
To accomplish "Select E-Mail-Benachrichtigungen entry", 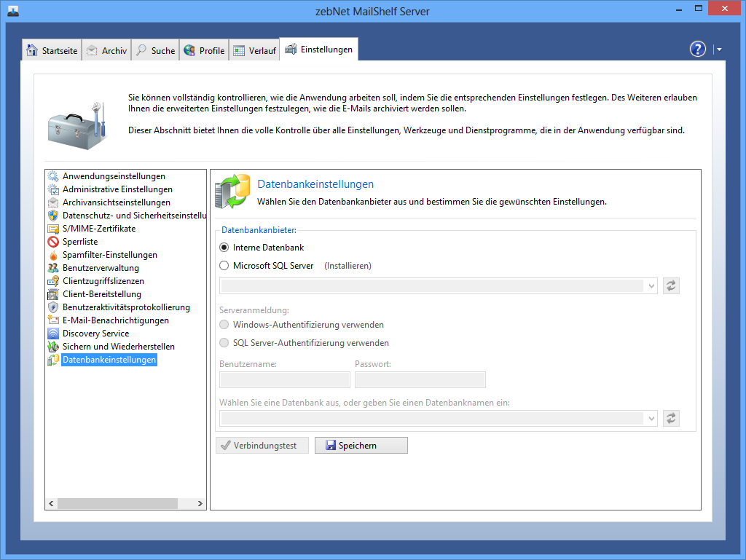I will click(x=116, y=320).
